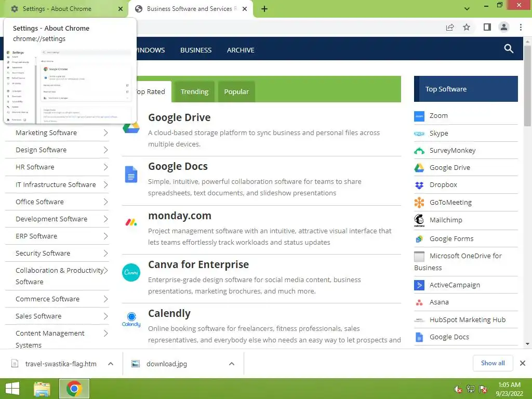Screen dimensions: 532x399
Task: Click the Asana icon in sidebar
Action: [419, 302]
